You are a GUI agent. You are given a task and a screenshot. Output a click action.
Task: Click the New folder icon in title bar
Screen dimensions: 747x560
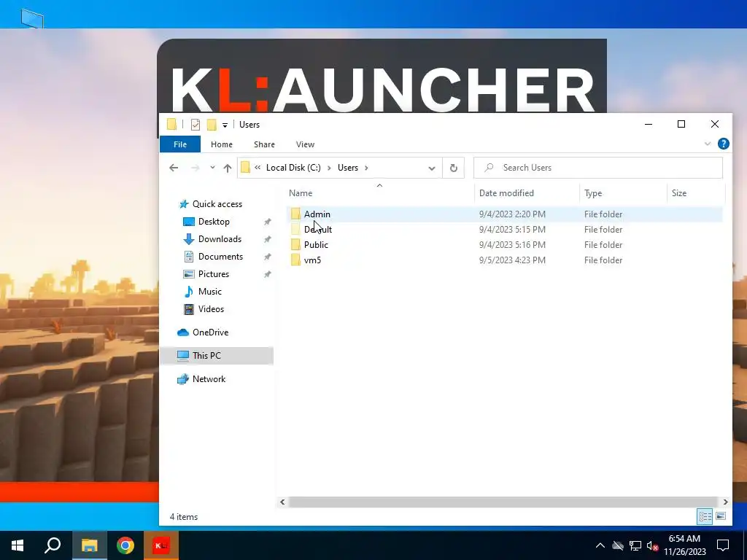click(212, 125)
